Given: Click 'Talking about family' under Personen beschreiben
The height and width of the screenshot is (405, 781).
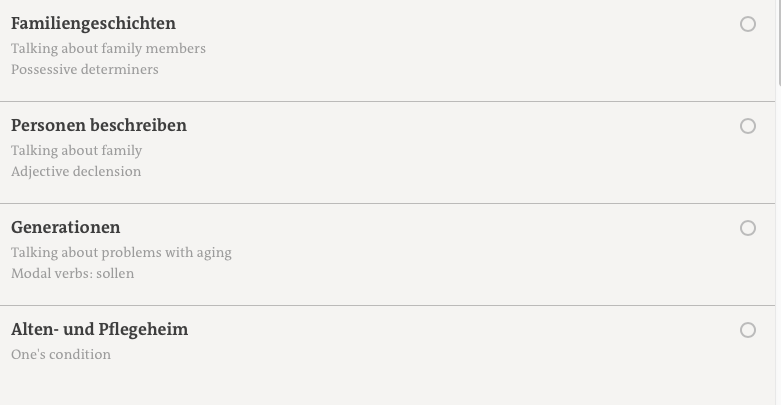Looking at the screenshot, I should (77, 150).
